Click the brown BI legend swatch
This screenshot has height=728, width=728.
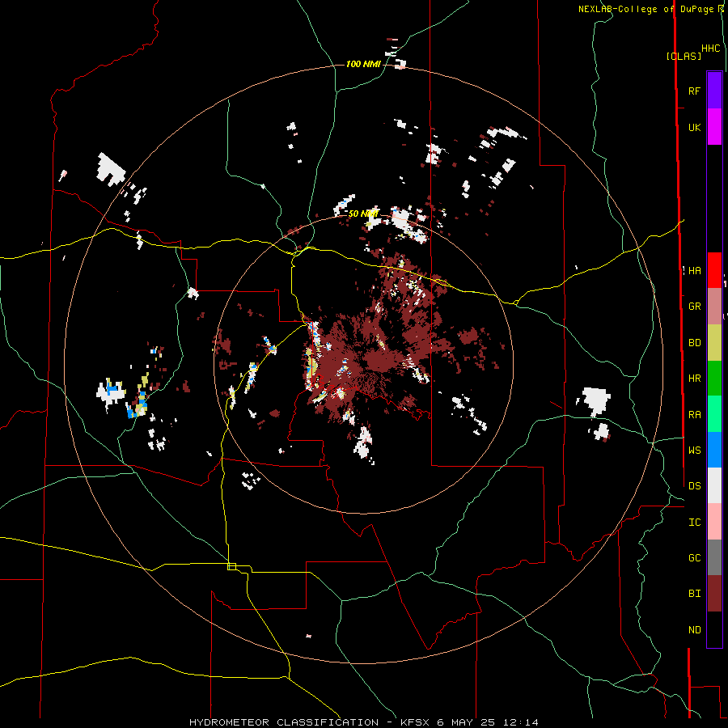click(714, 594)
